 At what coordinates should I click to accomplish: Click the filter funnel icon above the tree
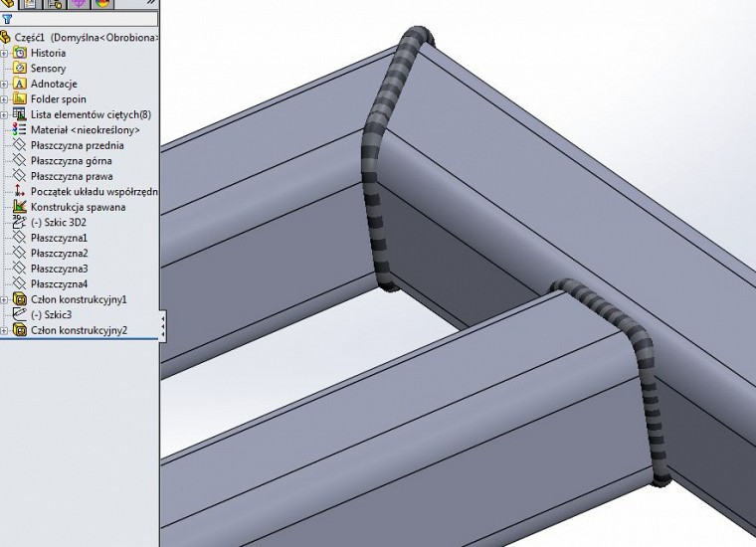pos(7,19)
